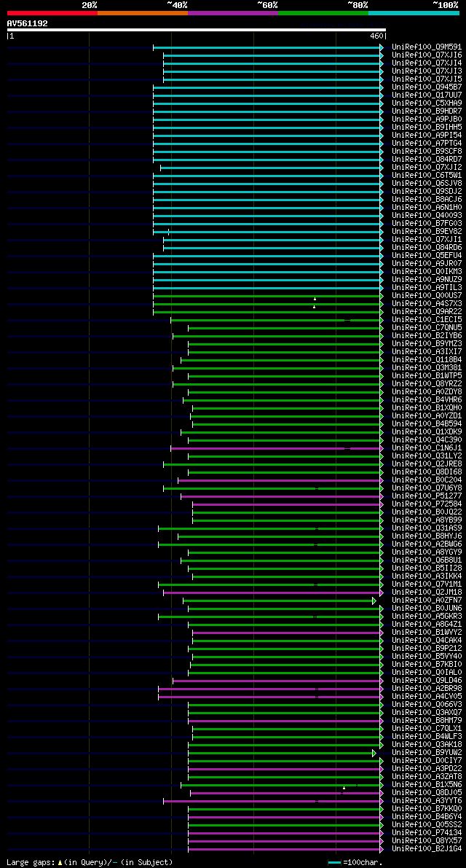The height and width of the screenshot is (868, 466).
Task: Click the cyan alignment bar for Q17UU7
Action: click(x=266, y=95)
